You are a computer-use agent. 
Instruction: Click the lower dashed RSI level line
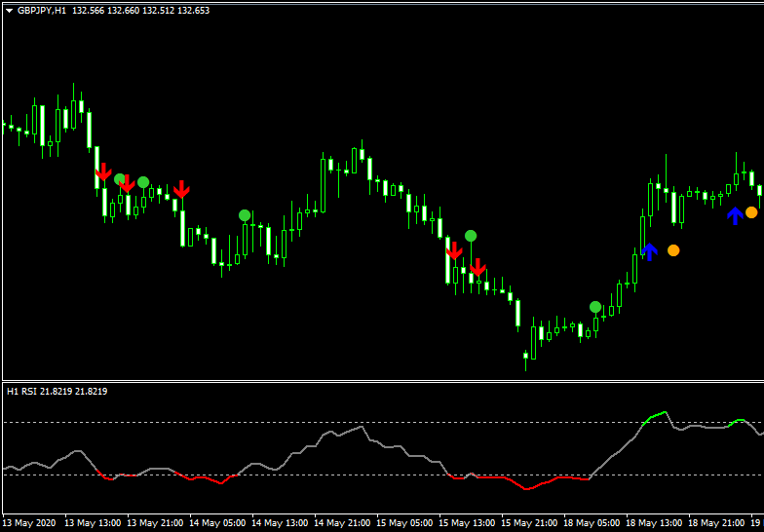click(x=292, y=475)
